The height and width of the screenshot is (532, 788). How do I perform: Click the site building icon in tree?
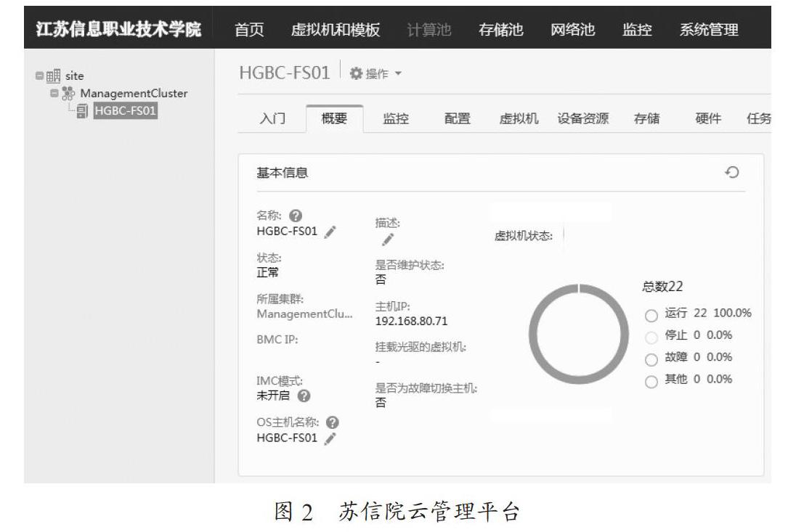point(53,76)
